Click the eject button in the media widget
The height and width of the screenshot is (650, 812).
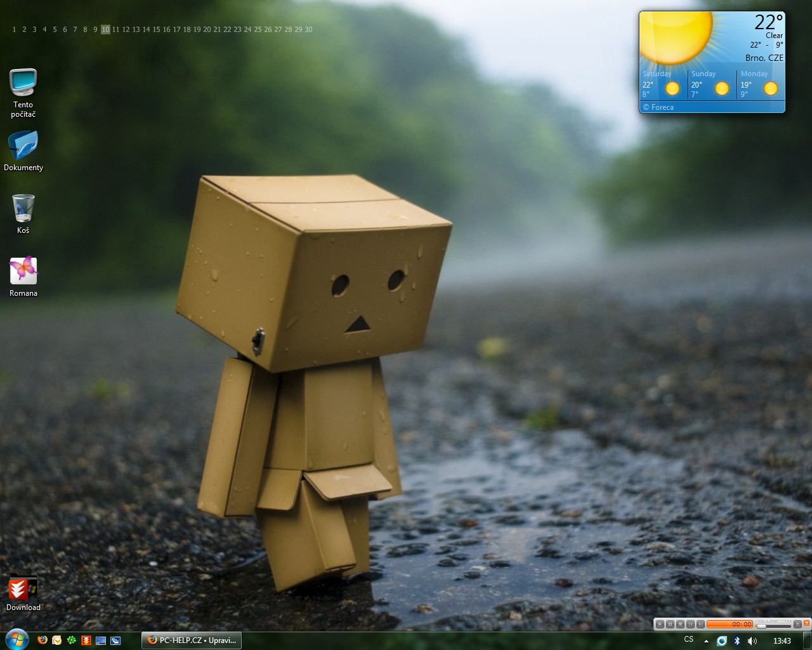click(797, 624)
